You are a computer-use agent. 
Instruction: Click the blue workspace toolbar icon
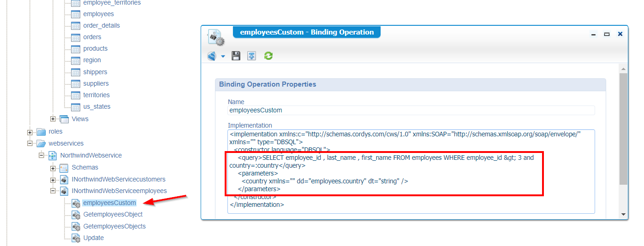coord(212,56)
